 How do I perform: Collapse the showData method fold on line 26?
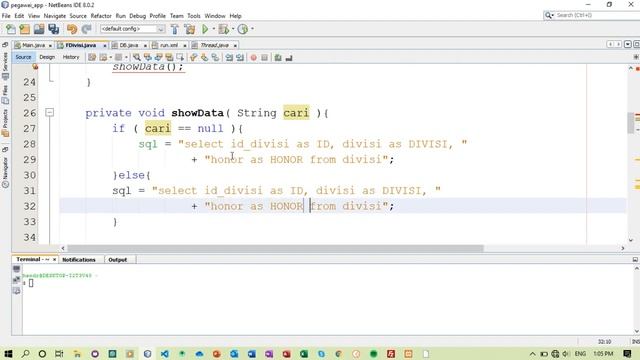pyautogui.click(x=49, y=112)
